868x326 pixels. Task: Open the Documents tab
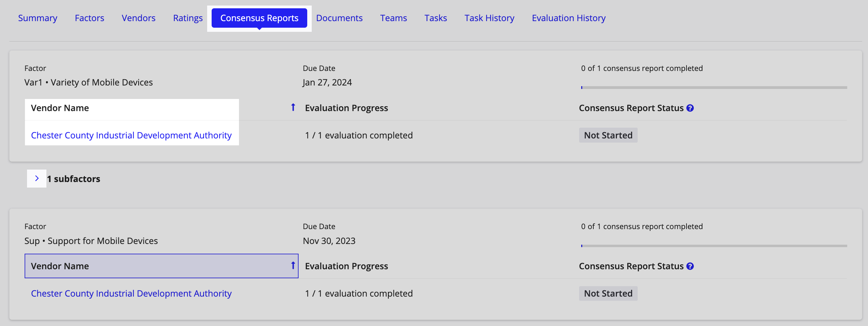coord(339,18)
